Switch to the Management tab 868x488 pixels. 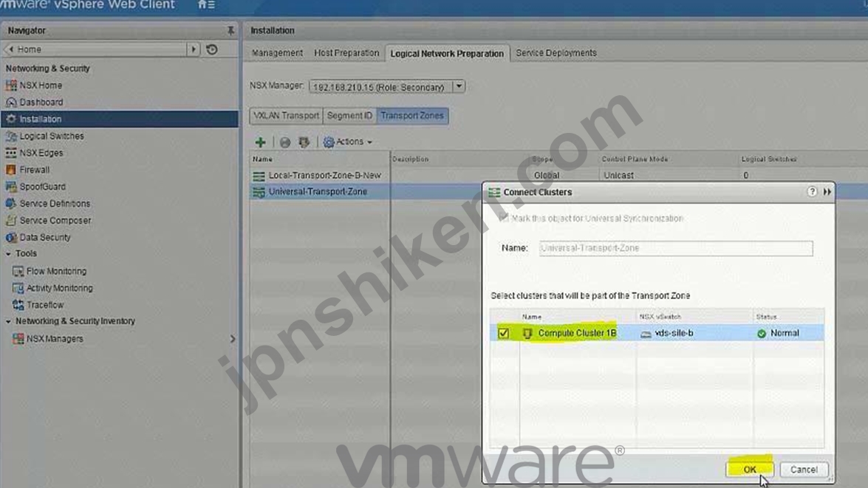click(277, 53)
